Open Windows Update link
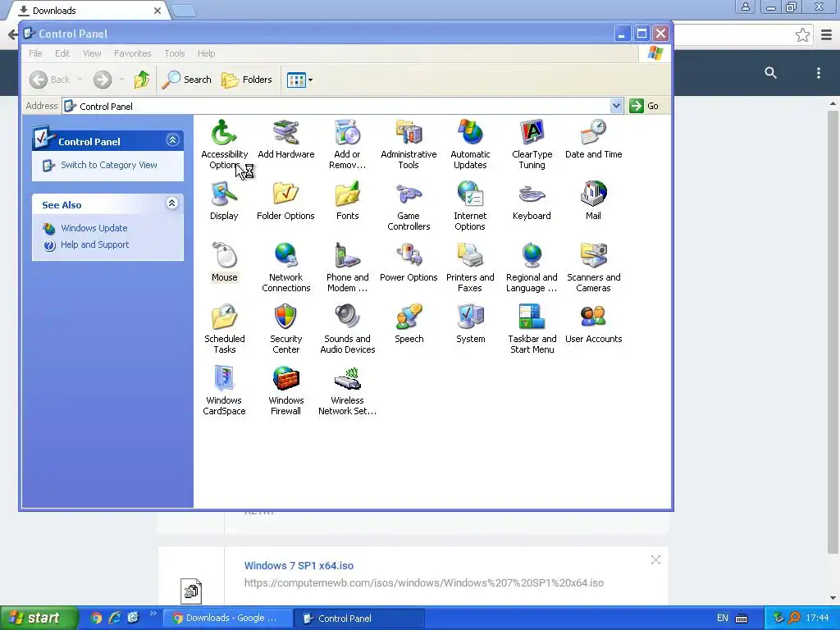The height and width of the screenshot is (630, 840). pos(94,228)
